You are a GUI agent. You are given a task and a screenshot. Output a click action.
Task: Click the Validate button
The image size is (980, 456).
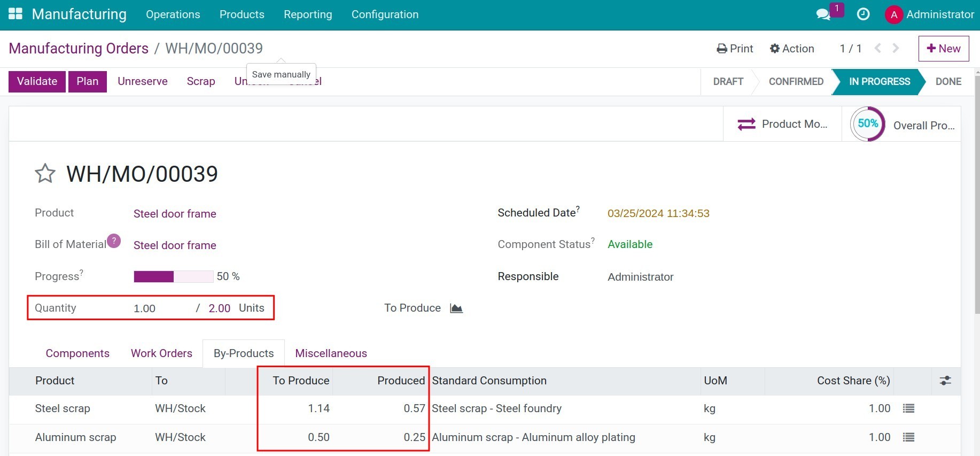click(37, 81)
